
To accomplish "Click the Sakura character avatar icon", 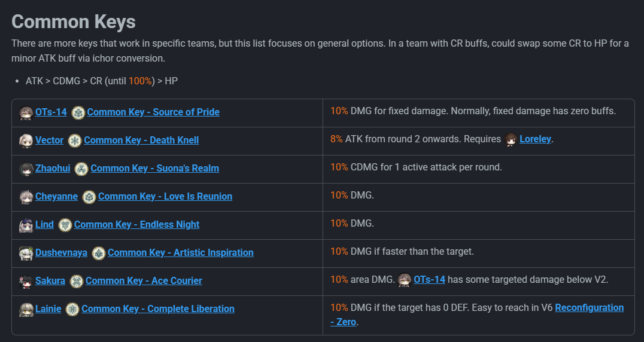I will tap(26, 281).
